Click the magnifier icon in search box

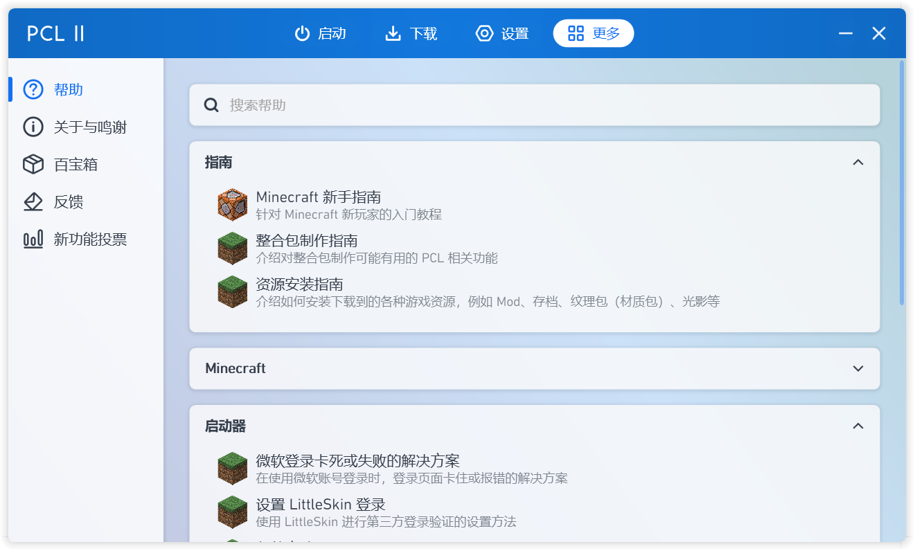[x=211, y=105]
